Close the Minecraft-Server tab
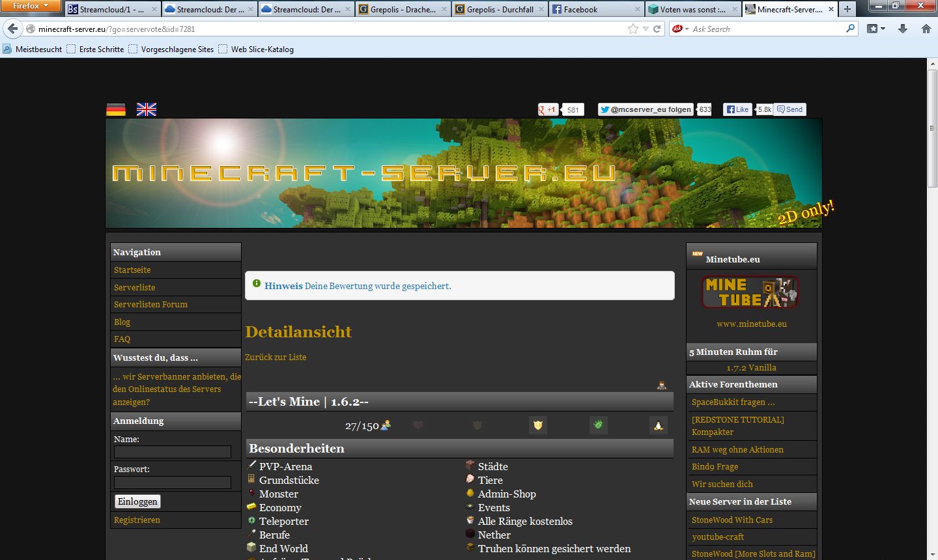The height and width of the screenshot is (560, 938). tap(831, 9)
